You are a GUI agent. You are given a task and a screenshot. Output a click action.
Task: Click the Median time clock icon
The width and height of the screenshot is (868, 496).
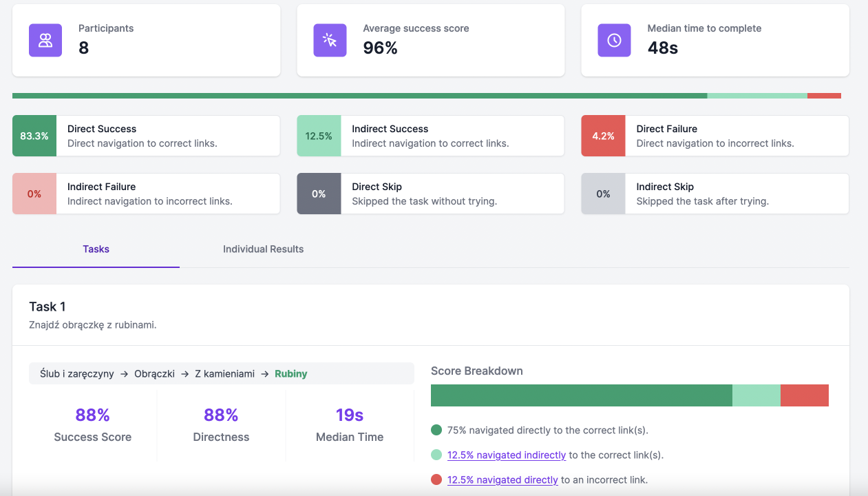coord(614,40)
